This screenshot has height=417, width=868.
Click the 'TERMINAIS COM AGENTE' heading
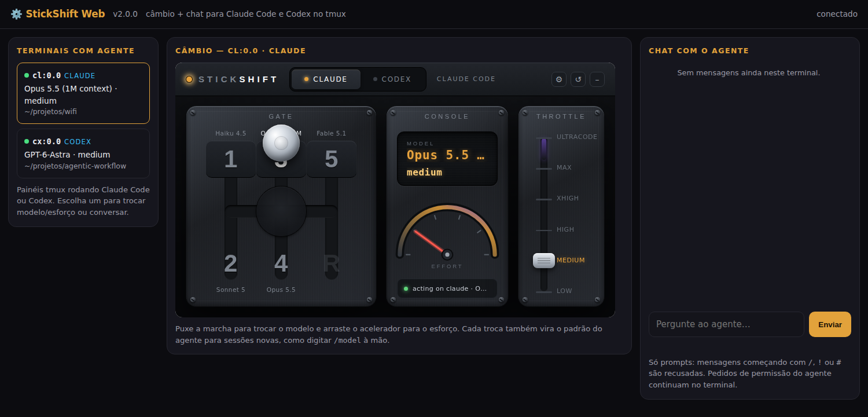point(76,51)
